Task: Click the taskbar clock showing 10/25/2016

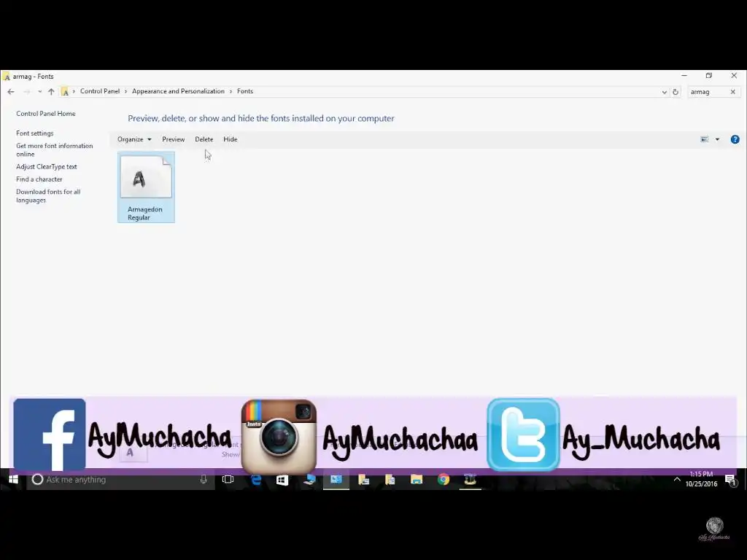Action: [701, 479]
